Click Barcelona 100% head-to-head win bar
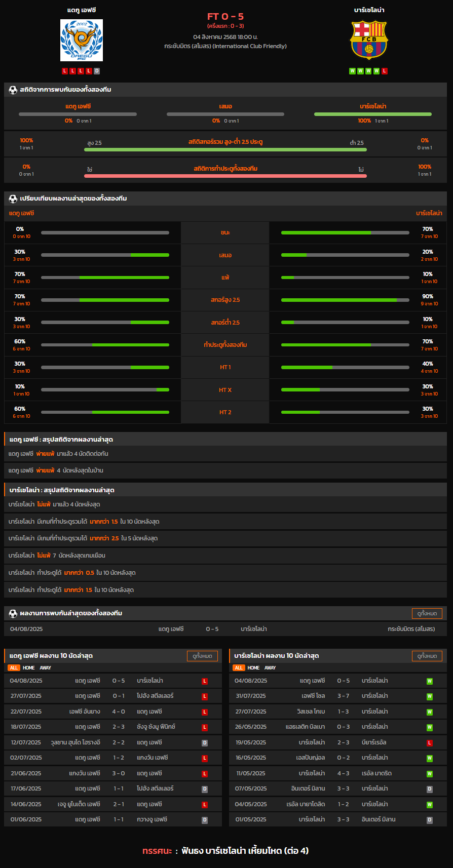Viewport: 453px width, 868px height. (x=373, y=114)
